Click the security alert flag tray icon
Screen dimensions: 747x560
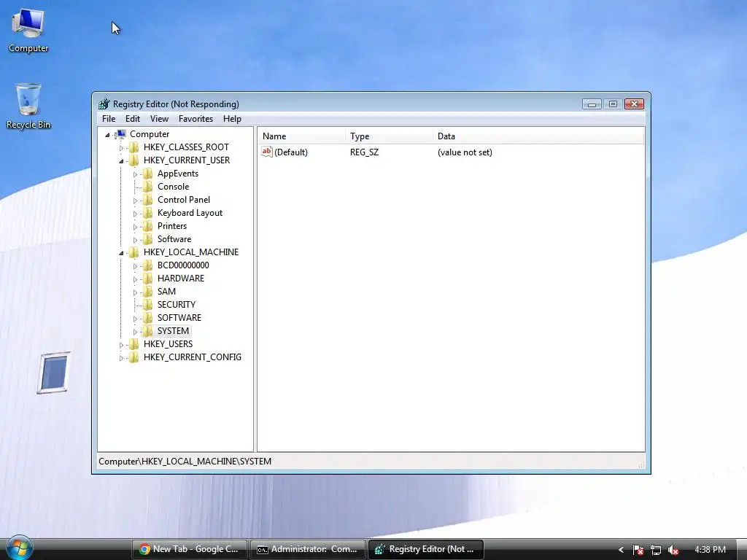point(638,550)
